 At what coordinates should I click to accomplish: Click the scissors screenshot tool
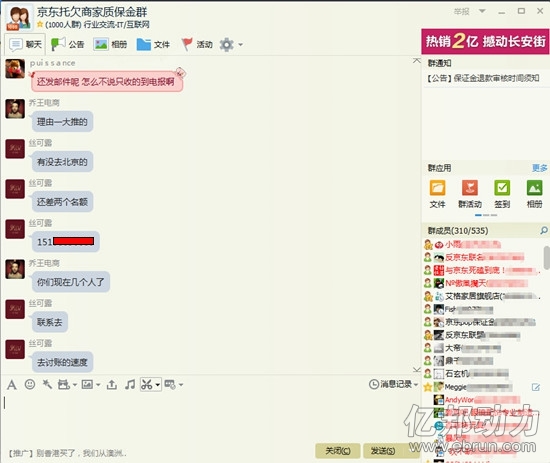(x=147, y=384)
